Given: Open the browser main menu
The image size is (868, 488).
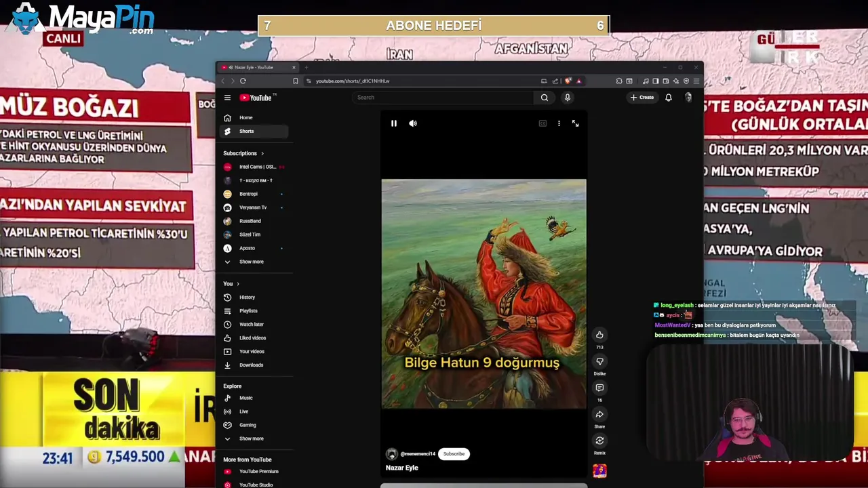Looking at the screenshot, I should (696, 81).
